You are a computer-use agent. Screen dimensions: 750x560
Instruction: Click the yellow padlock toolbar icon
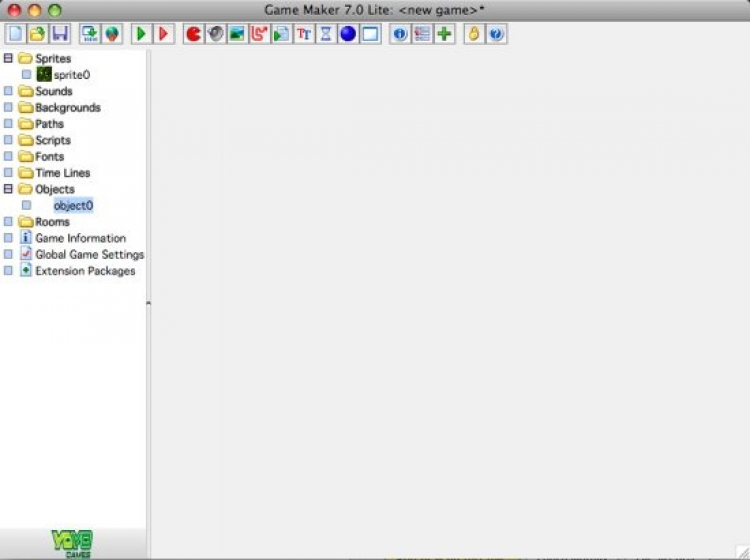[x=474, y=34]
